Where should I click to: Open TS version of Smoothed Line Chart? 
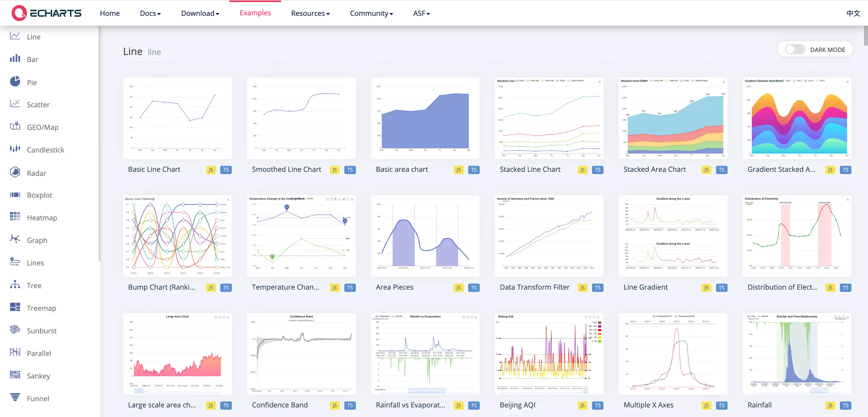350,170
